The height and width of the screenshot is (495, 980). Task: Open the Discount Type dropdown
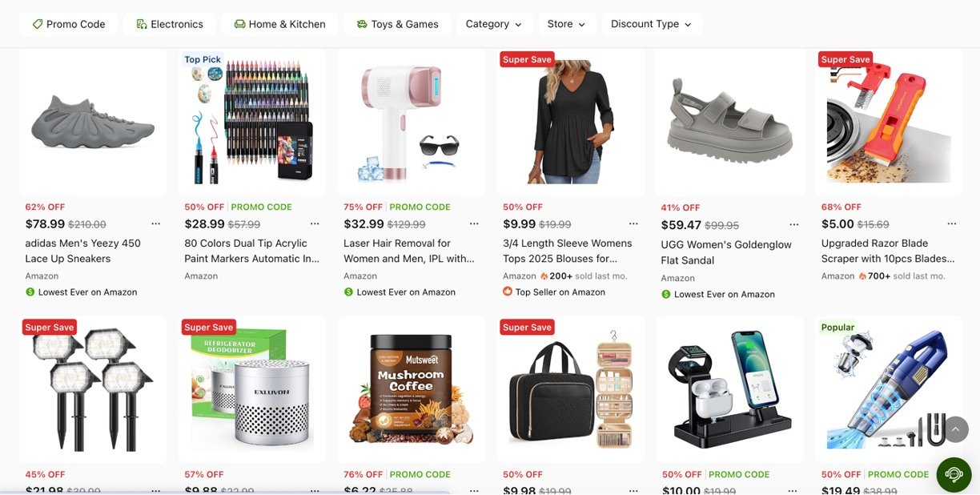tap(652, 24)
